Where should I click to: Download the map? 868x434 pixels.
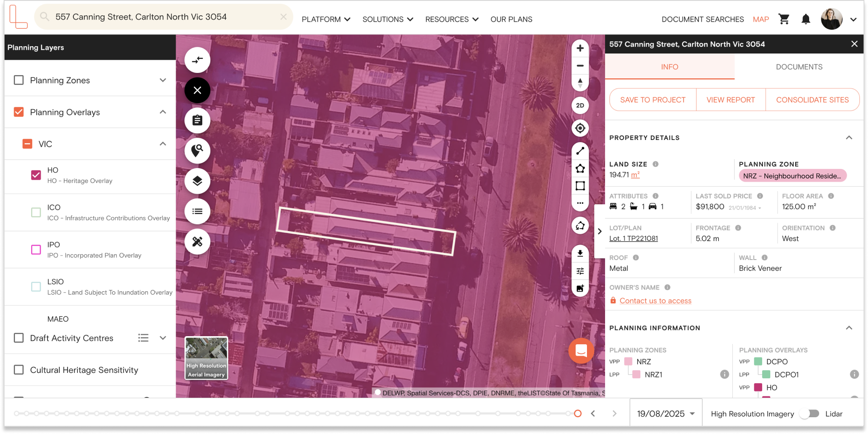click(x=580, y=254)
